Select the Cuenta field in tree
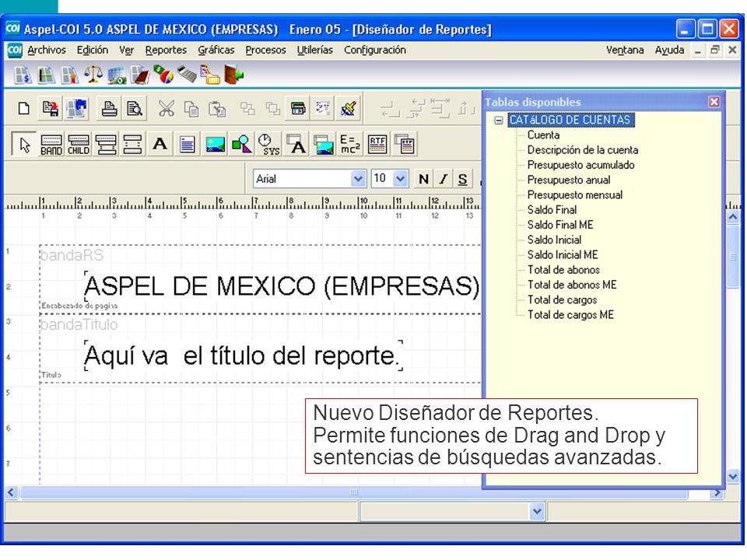Image resolution: width=747 pixels, height=560 pixels. 543,135
